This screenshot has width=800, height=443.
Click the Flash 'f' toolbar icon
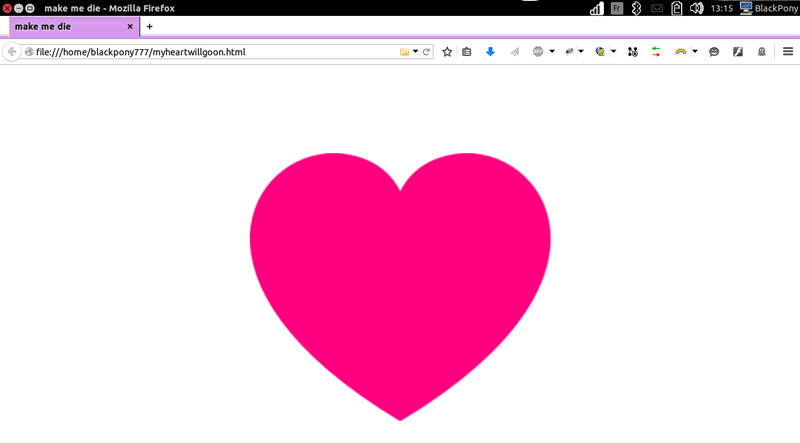(738, 52)
